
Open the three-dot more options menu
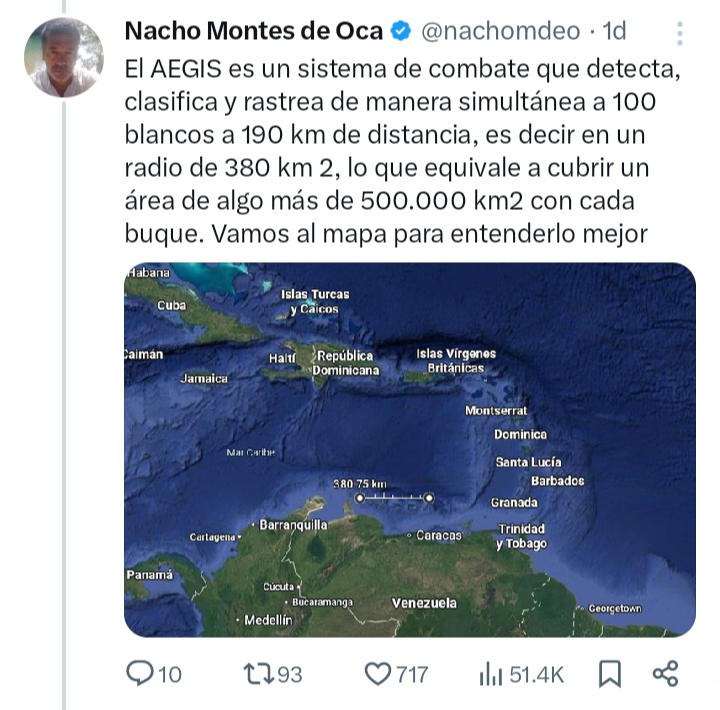680,34
